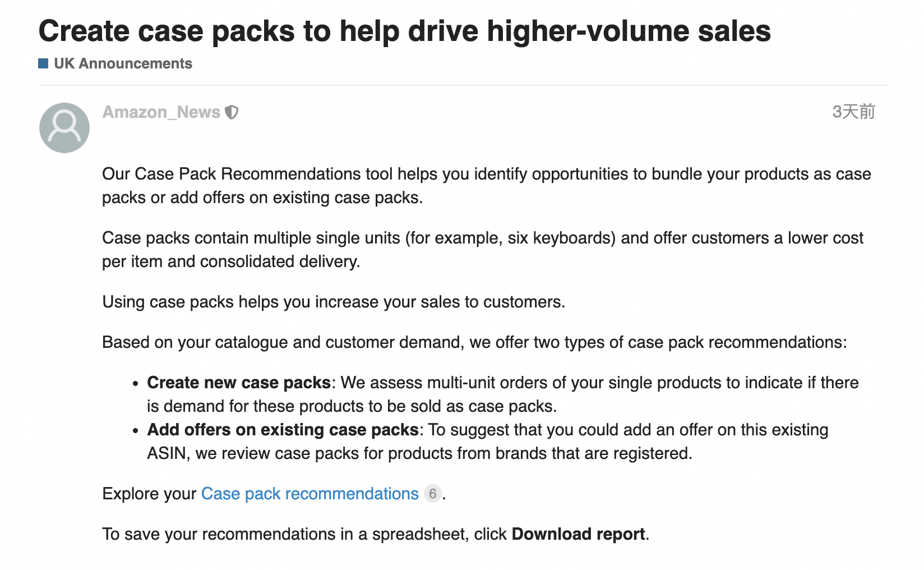The image size is (924, 570).
Task: Click the first bullet point marker
Action: click(135, 384)
